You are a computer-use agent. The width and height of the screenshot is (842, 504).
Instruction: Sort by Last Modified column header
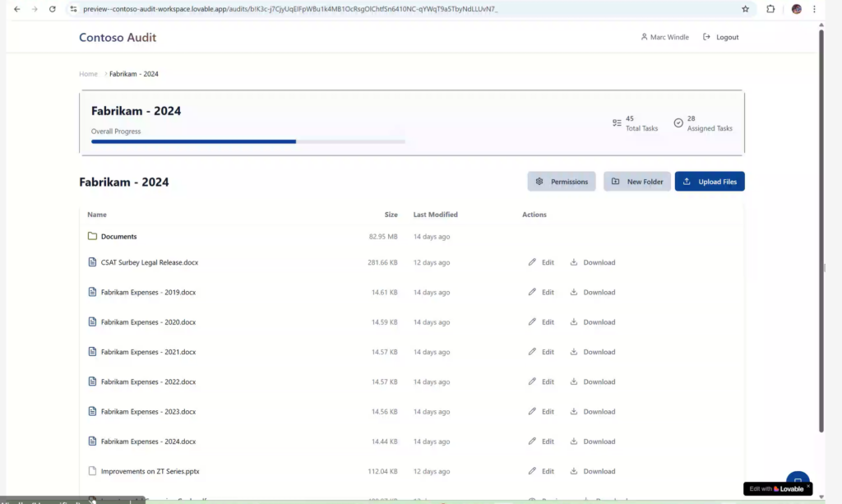coord(436,214)
